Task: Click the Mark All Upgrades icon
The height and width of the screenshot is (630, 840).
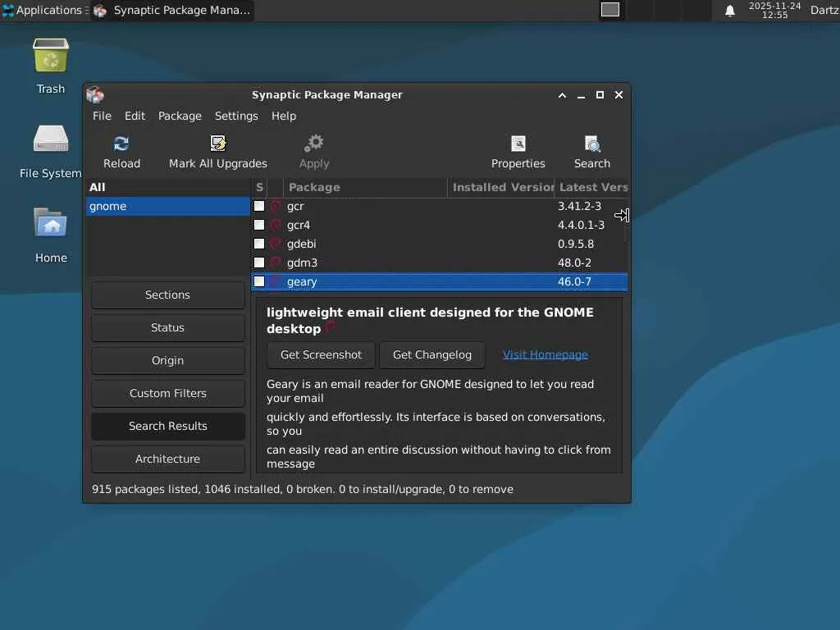Action: [x=218, y=143]
